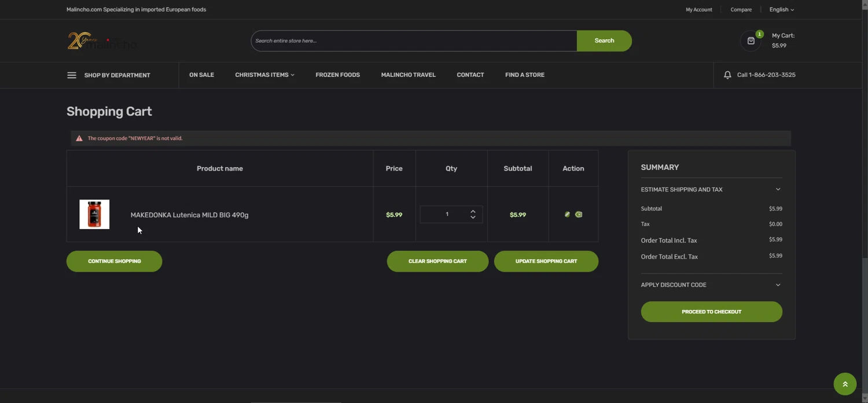Click Clear Shopping Cart button
Image resolution: width=868 pixels, height=403 pixels.
click(x=437, y=261)
